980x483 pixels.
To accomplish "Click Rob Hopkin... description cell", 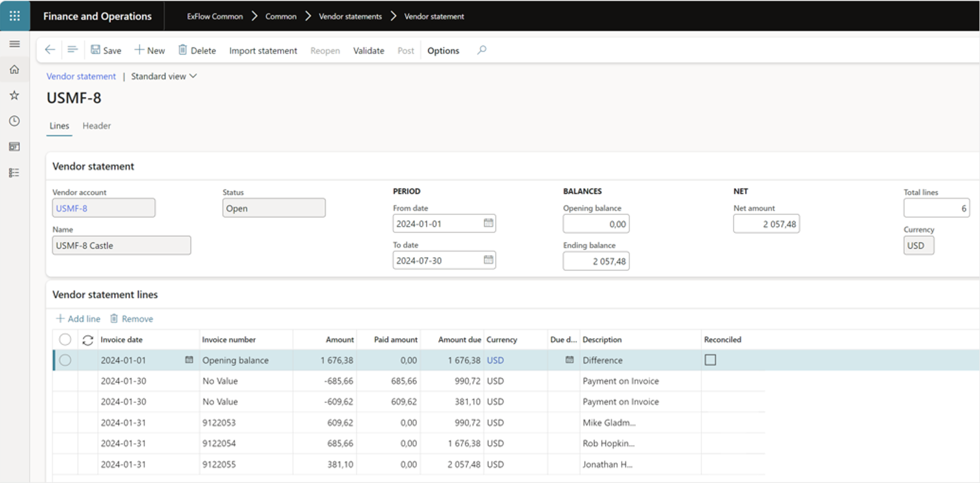I will pyautogui.click(x=640, y=443).
